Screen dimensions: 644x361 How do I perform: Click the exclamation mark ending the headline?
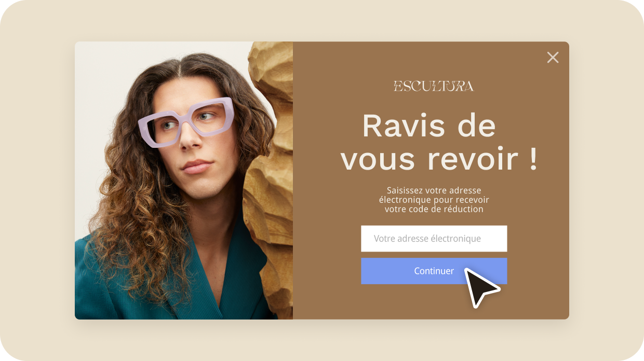(534, 158)
